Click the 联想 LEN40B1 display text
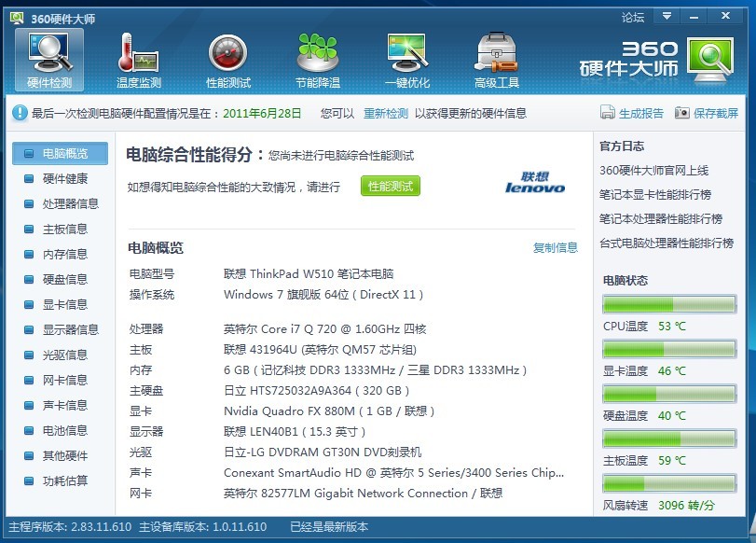The image size is (756, 543). click(x=295, y=431)
